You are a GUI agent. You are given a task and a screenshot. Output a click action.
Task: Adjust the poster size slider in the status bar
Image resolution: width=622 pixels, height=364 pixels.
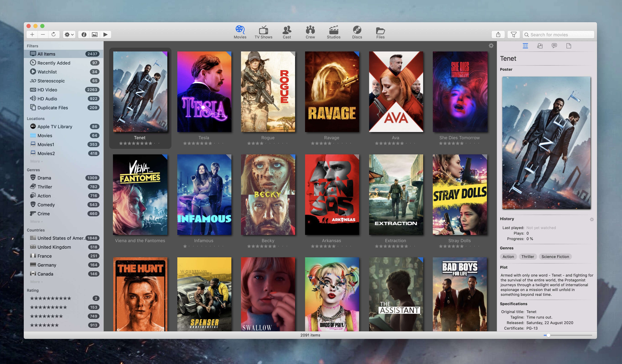[x=548, y=335]
